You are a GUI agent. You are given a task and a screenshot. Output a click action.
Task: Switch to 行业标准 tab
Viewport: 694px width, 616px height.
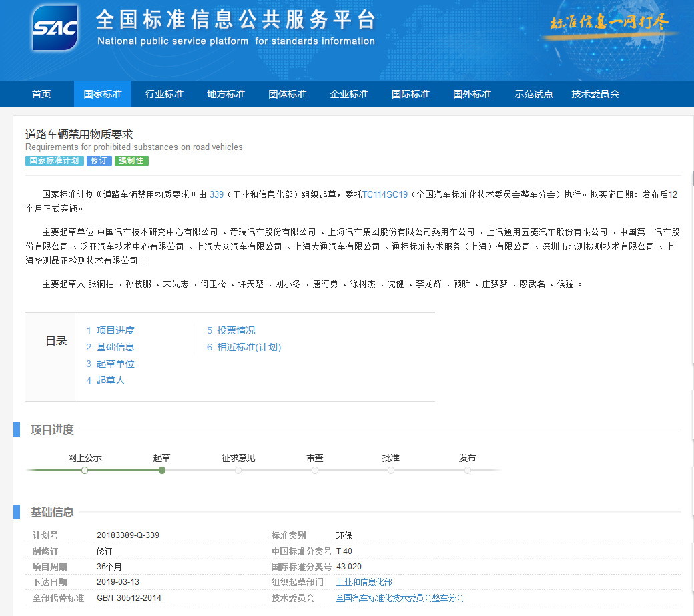pos(164,94)
